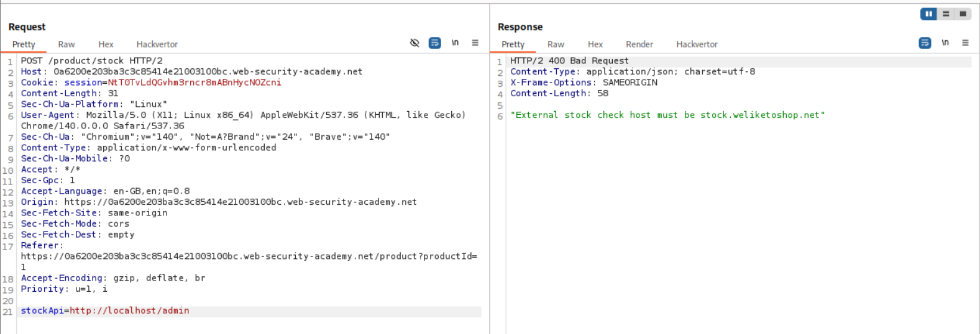This screenshot has height=334, width=980.
Task: Switch to Raw tab in Response panel
Action: pos(556,45)
